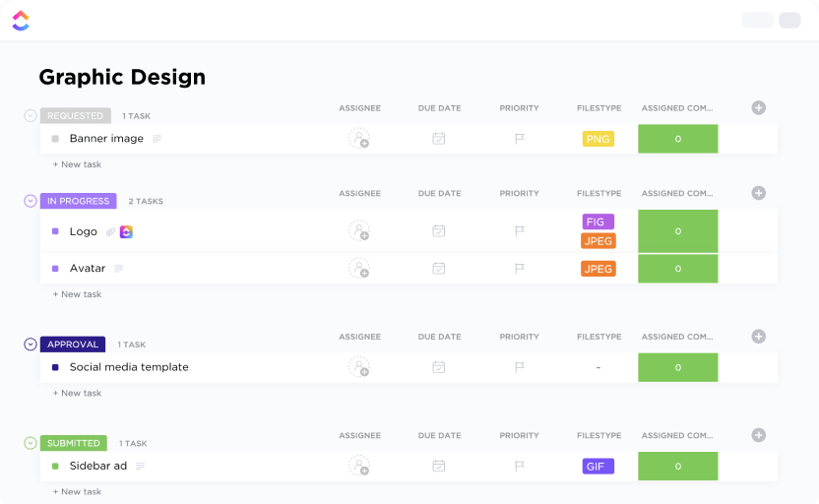Set due date for Social media template

[439, 367]
